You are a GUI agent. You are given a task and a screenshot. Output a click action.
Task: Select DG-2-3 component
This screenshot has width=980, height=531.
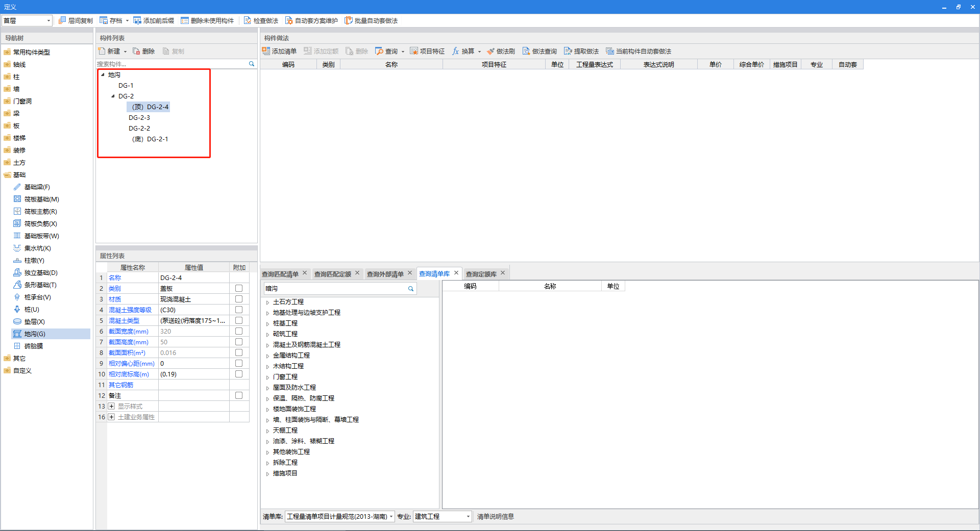click(139, 117)
